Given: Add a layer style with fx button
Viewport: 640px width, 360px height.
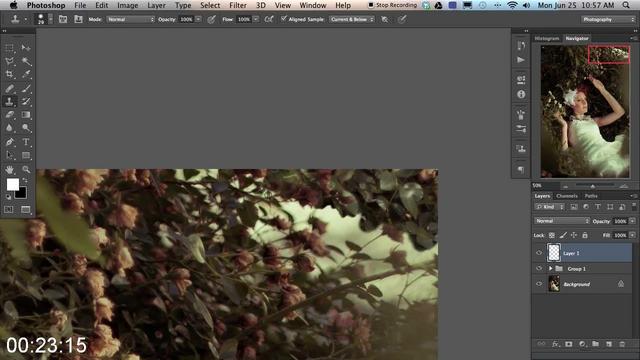Looking at the screenshot, I should click(555, 344).
